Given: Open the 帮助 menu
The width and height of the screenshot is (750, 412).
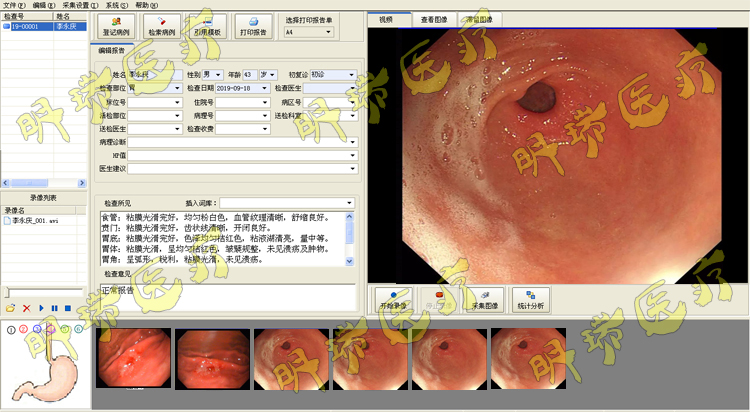Looking at the screenshot, I should (x=146, y=5).
